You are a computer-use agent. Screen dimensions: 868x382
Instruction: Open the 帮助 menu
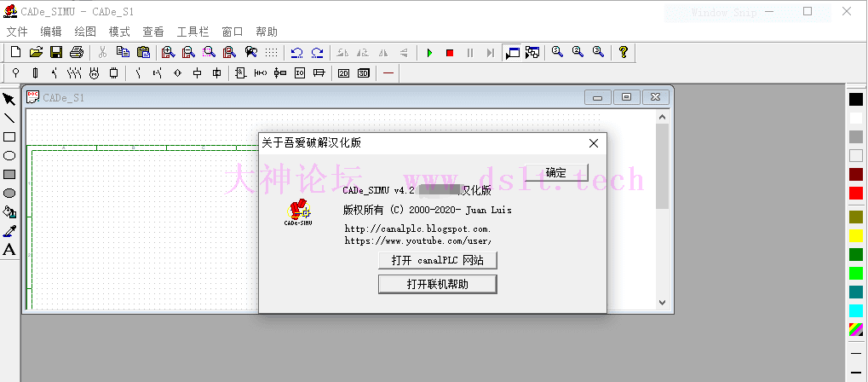267,32
